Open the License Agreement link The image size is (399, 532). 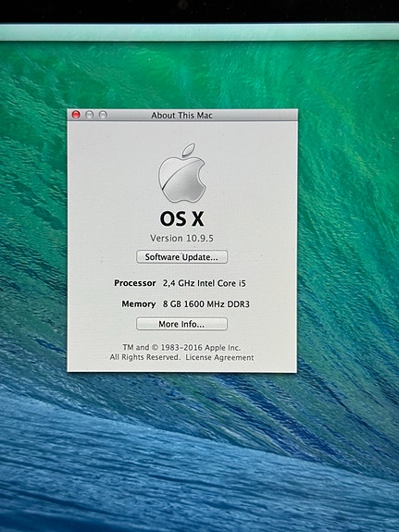pyautogui.click(x=219, y=357)
